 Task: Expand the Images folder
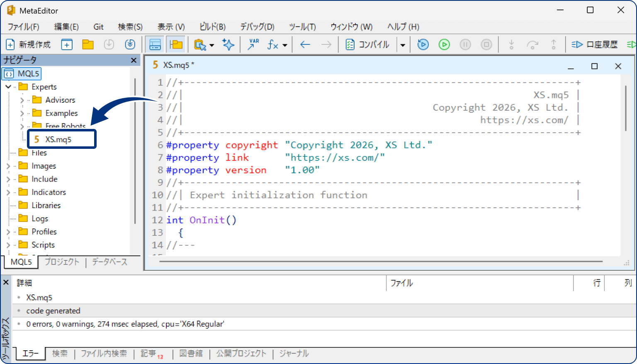tap(8, 166)
